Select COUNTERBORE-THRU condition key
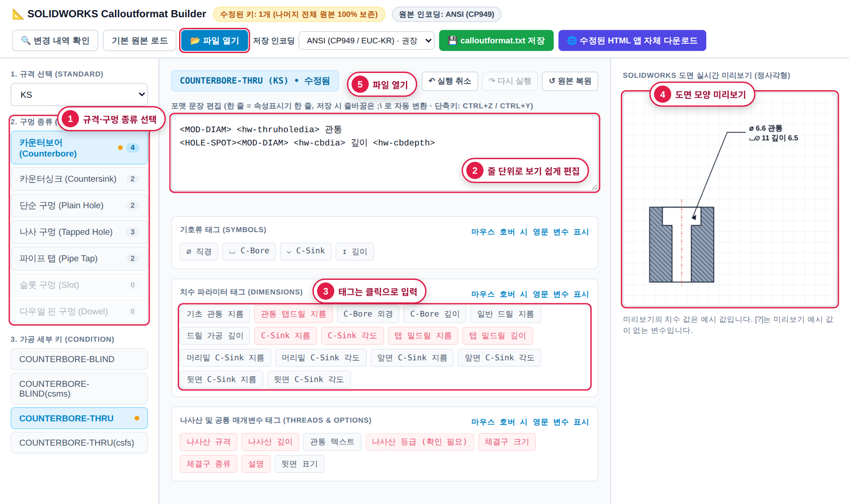 pos(79,418)
